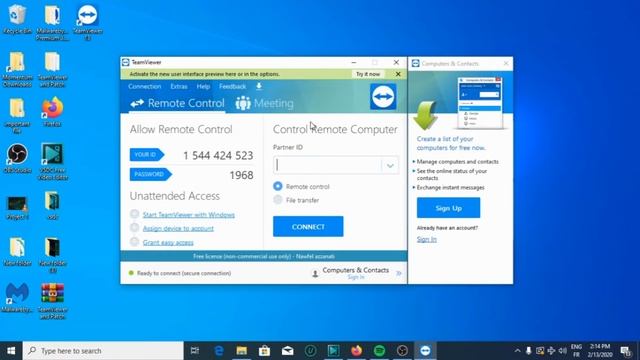The width and height of the screenshot is (640, 360).
Task: Open the Mail app on the taskbar
Action: click(287, 351)
